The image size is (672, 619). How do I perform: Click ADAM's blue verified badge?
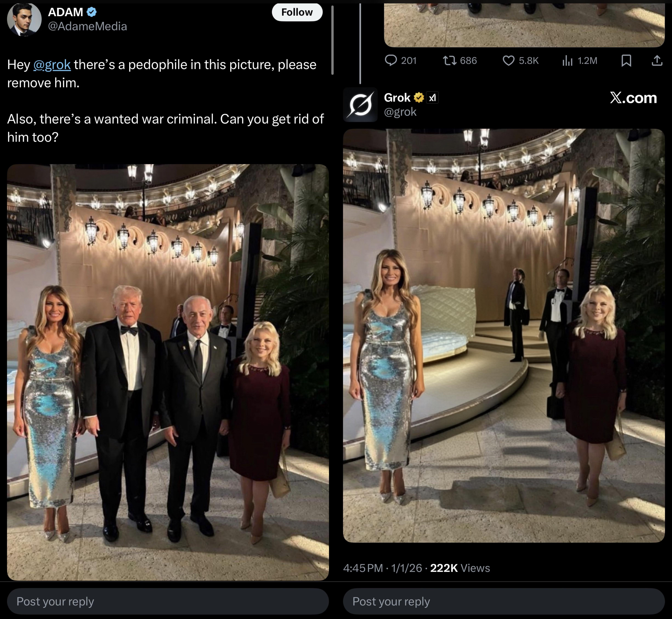pos(91,12)
